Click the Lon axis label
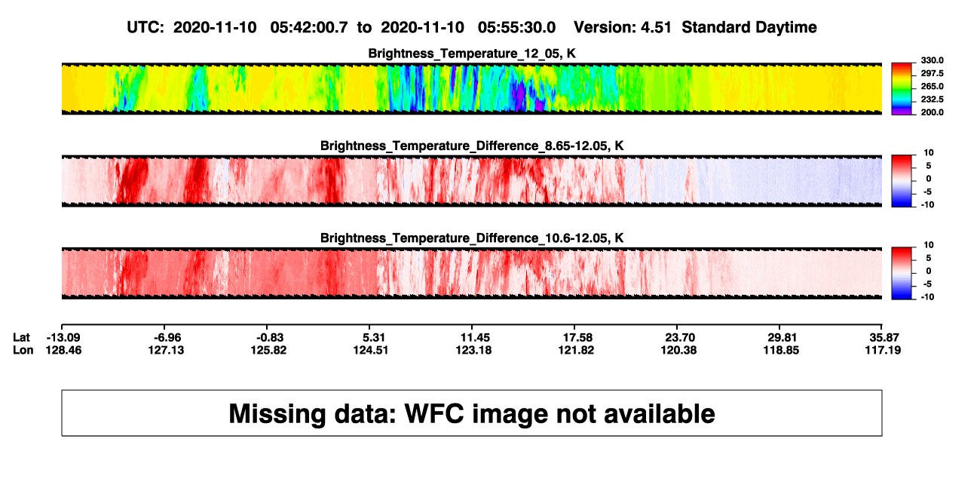This screenshot has height=503, width=980. pyautogui.click(x=23, y=350)
